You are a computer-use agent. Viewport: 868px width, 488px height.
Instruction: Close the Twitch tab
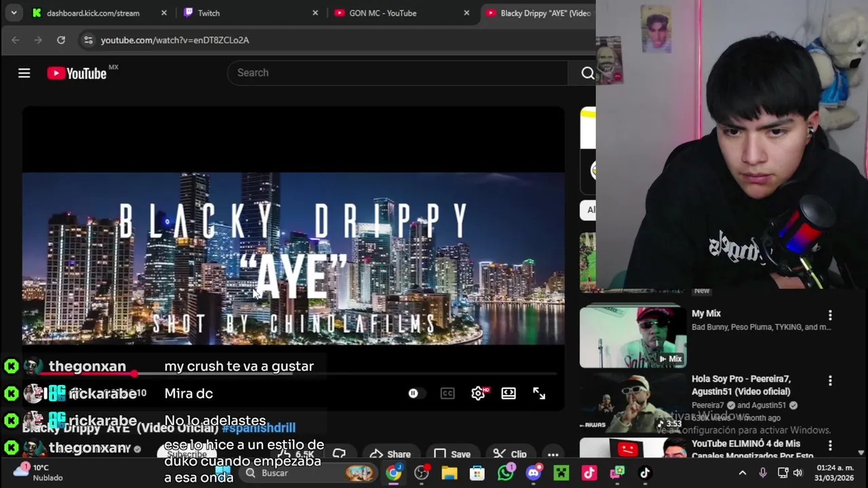[315, 13]
